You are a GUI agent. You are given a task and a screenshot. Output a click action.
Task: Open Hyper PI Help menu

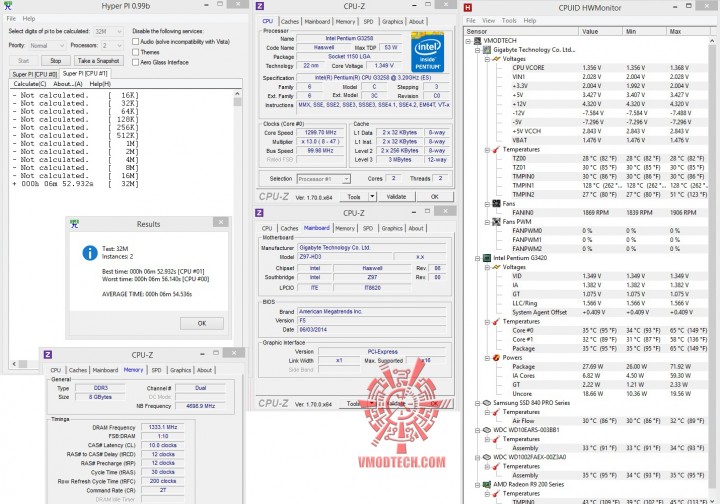[x=29, y=18]
